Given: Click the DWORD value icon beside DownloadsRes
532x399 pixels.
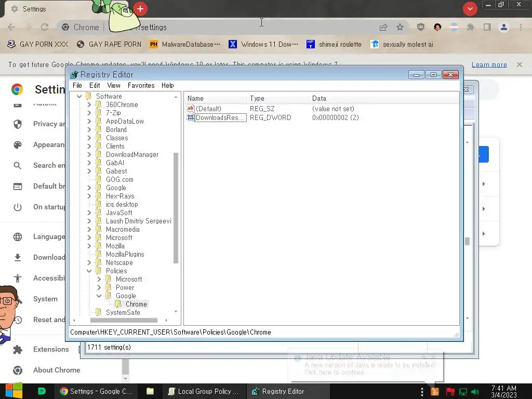Looking at the screenshot, I should click(190, 118).
